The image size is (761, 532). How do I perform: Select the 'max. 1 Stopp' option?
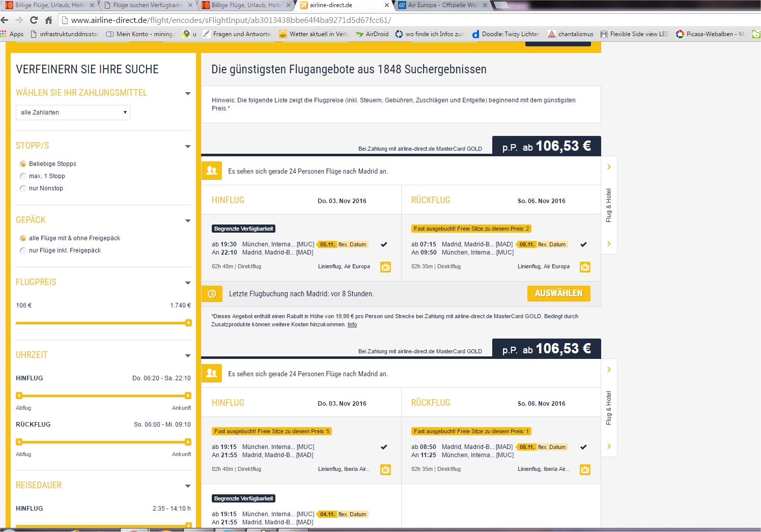point(23,176)
